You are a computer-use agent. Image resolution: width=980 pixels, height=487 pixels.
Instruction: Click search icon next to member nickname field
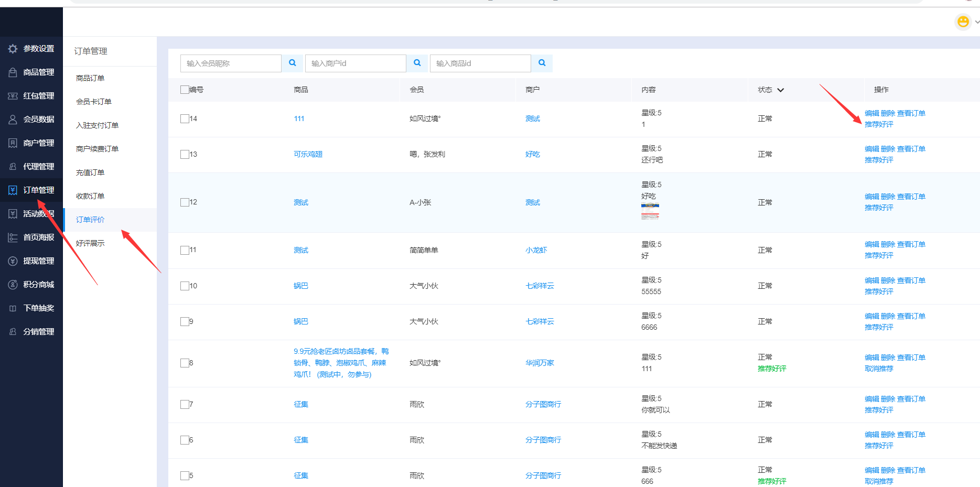click(292, 63)
